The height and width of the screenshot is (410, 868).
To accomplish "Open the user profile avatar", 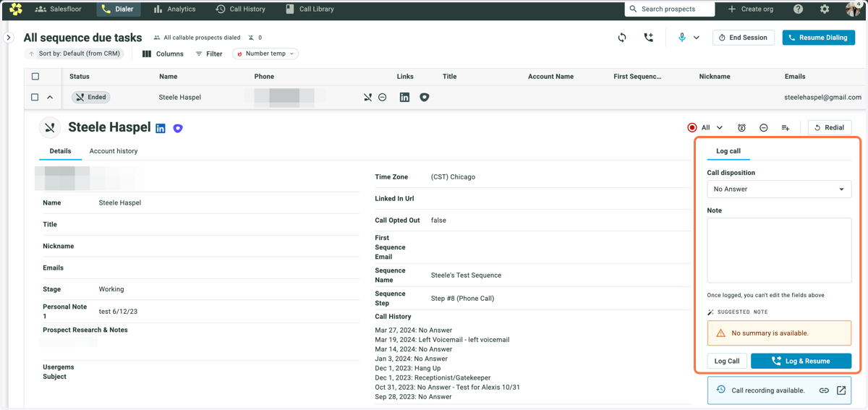I will (852, 9).
